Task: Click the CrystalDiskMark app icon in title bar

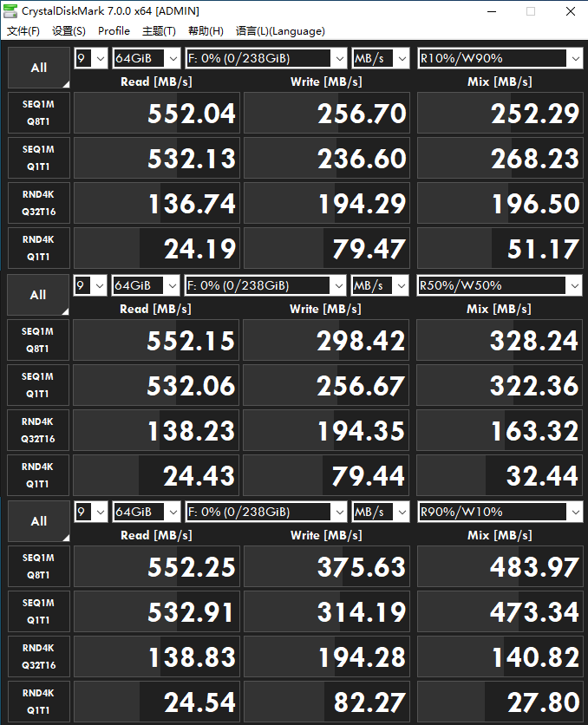Action: 10,11
